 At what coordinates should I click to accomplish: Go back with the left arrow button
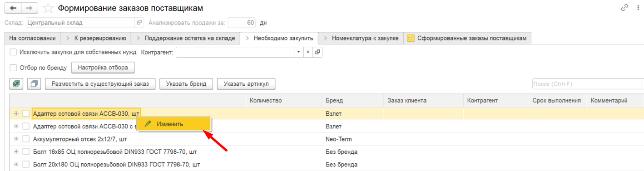(x=13, y=8)
